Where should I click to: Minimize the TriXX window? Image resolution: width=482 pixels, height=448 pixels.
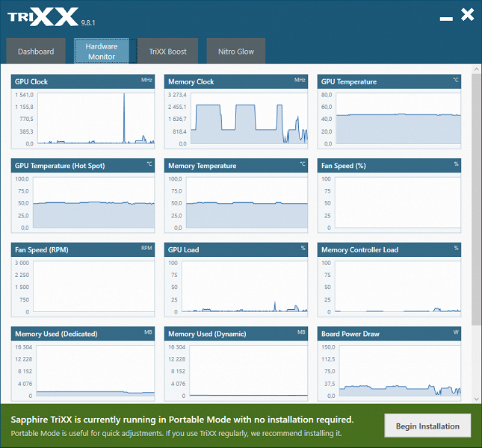pyautogui.click(x=446, y=19)
